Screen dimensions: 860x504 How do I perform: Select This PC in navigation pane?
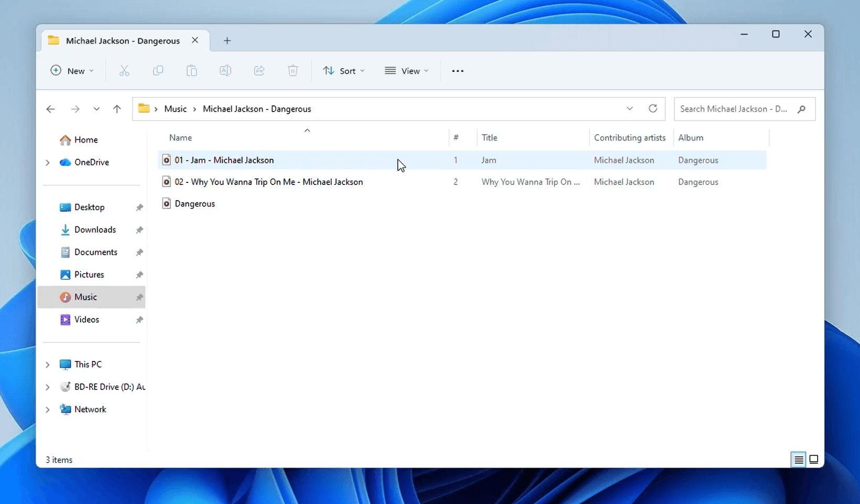point(88,365)
